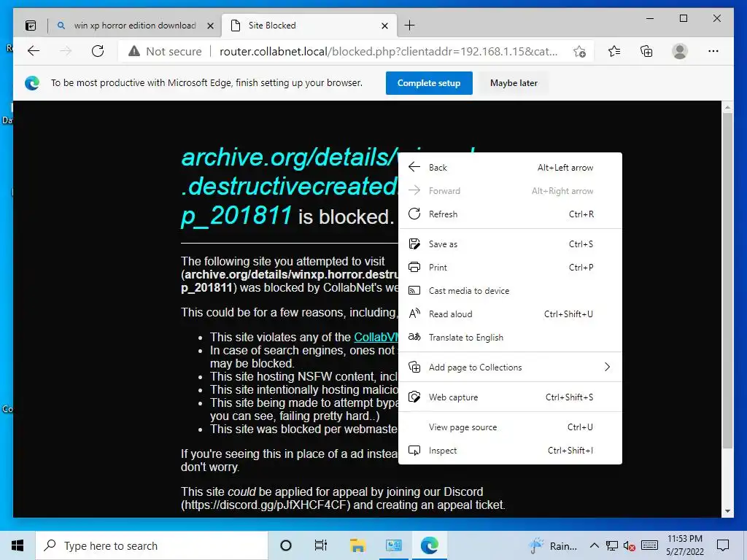Select Web capture menu entry
Viewport: 747px width, 560px height.
510,397
